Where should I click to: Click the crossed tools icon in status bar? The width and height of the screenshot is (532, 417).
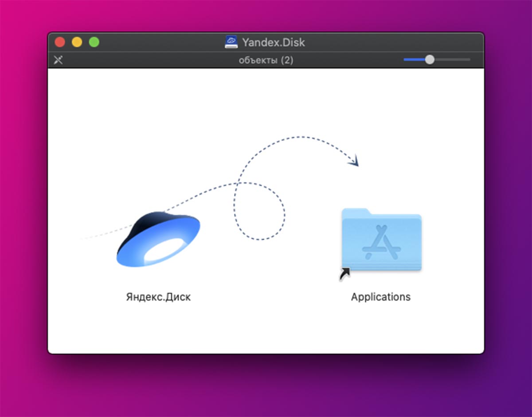click(x=58, y=60)
